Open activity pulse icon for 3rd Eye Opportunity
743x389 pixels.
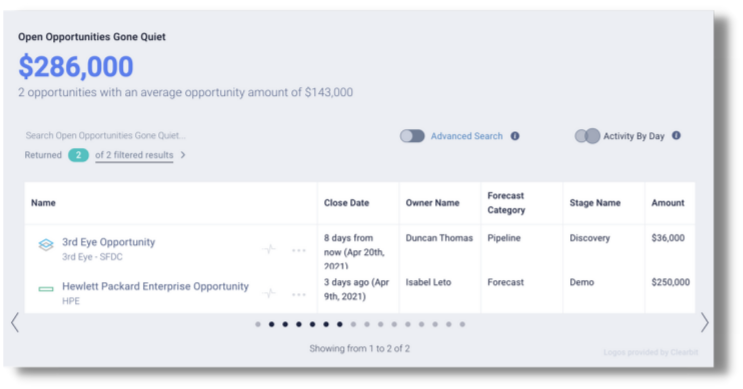pos(269,249)
